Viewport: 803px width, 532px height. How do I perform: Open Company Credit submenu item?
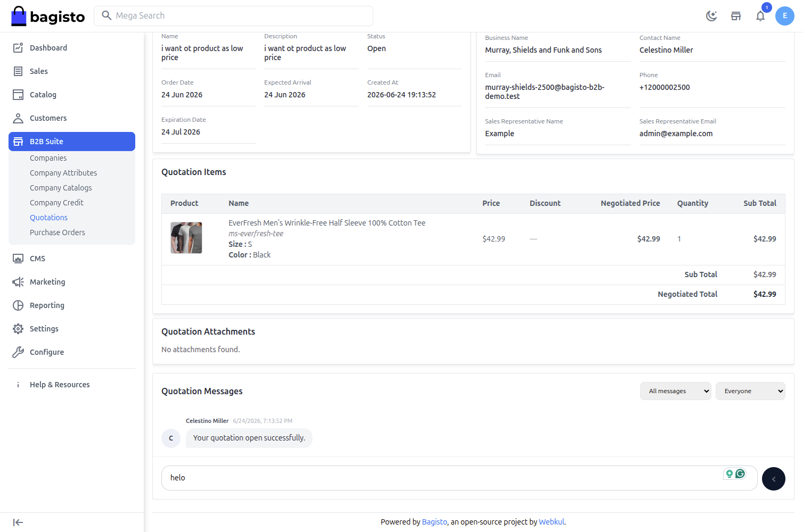point(56,203)
